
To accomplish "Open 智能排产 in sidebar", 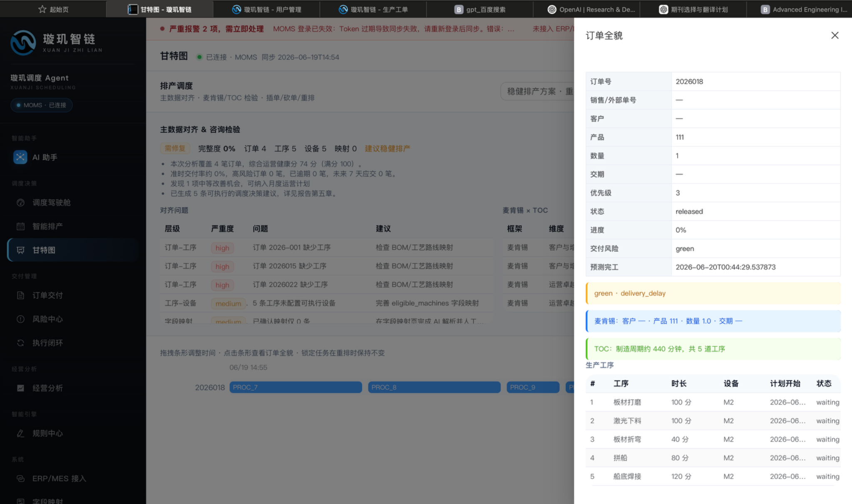I will pos(73,226).
